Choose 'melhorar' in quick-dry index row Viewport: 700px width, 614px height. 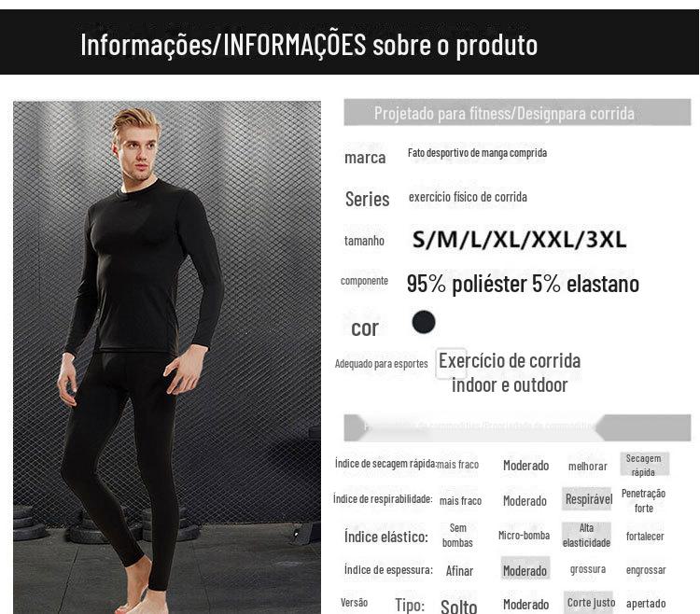click(587, 467)
